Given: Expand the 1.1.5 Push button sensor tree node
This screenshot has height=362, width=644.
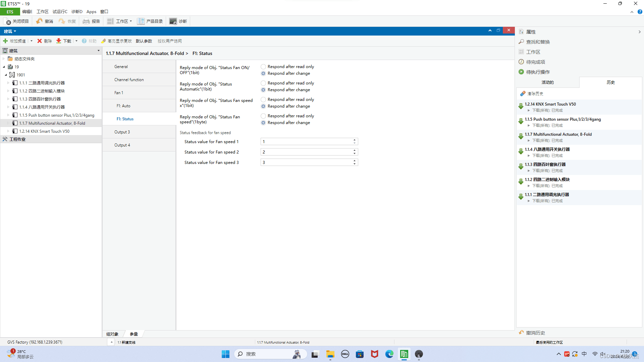Looking at the screenshot, I should (8, 115).
